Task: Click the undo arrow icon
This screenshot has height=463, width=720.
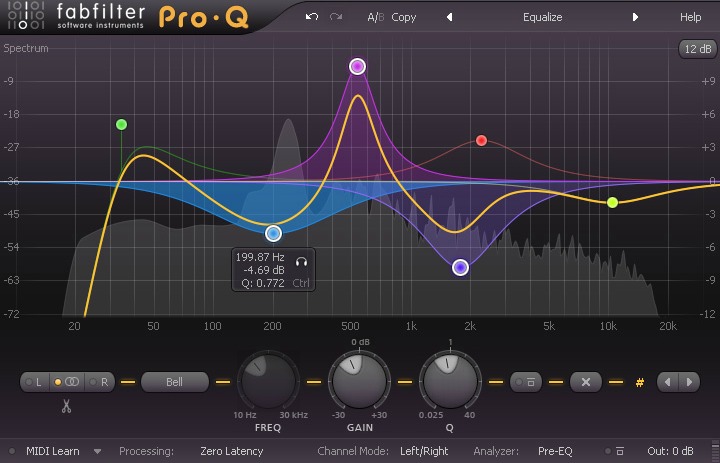Action: (312, 17)
